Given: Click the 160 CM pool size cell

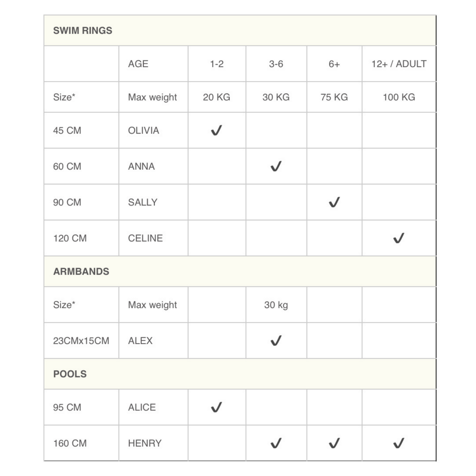Looking at the screenshot, I should pos(70,443).
